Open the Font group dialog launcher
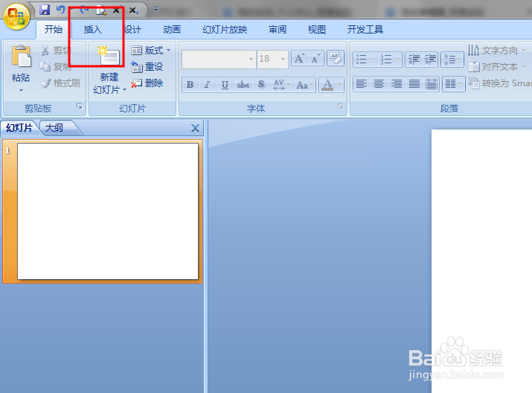This screenshot has width=532, height=393. click(x=340, y=106)
